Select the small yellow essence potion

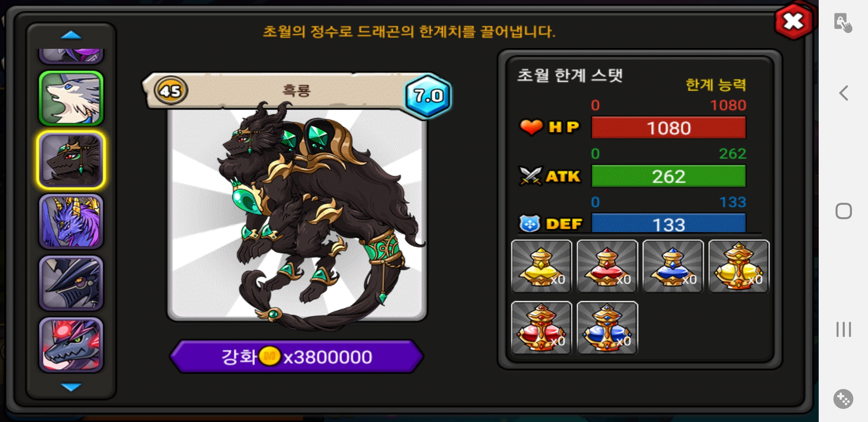pos(542,266)
